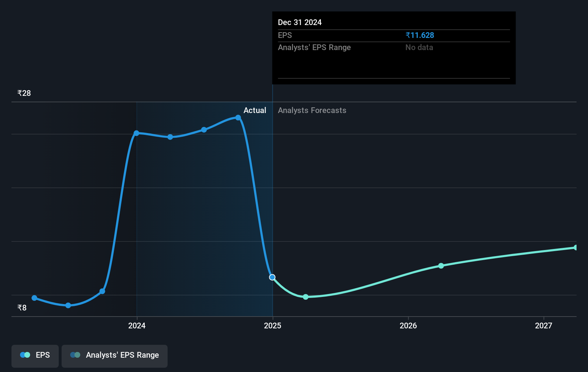This screenshot has height=372, width=588.
Task: Toggle the EPS legend series
Action: 35,356
